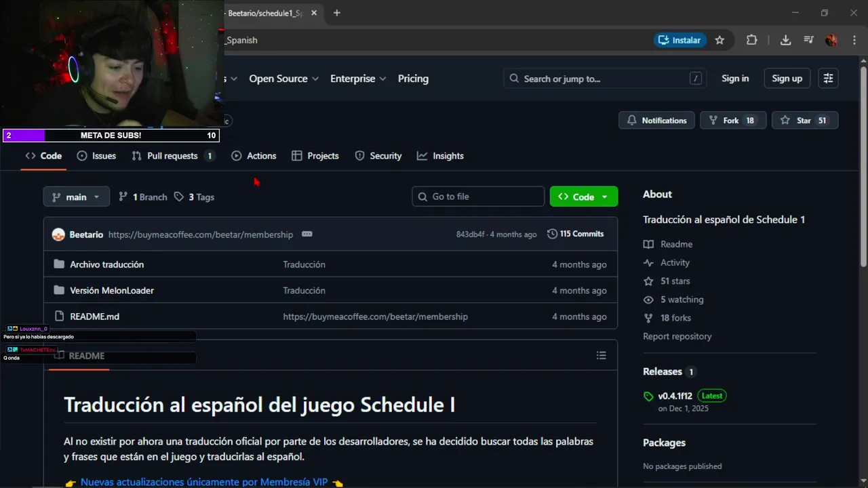
Task: Click Report repository link
Action: (677, 336)
